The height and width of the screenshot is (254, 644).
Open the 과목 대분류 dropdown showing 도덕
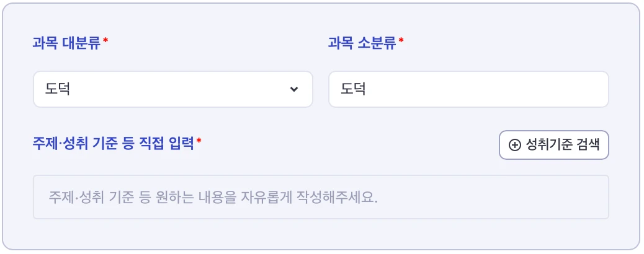(x=173, y=89)
